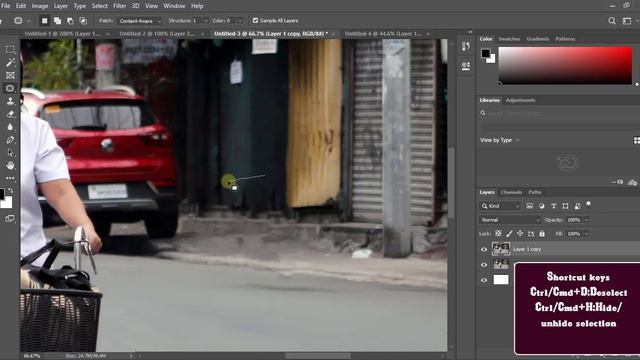Open the File menu
Image resolution: width=640 pixels, height=360 pixels.
point(6,6)
